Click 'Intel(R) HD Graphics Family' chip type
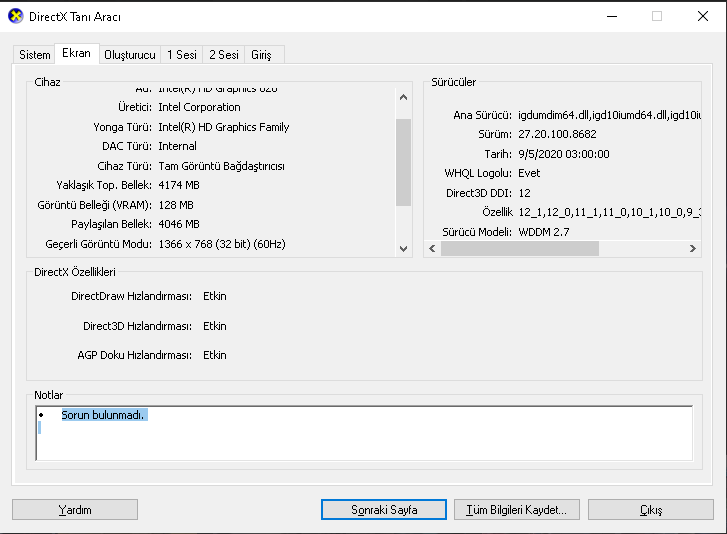 click(223, 127)
